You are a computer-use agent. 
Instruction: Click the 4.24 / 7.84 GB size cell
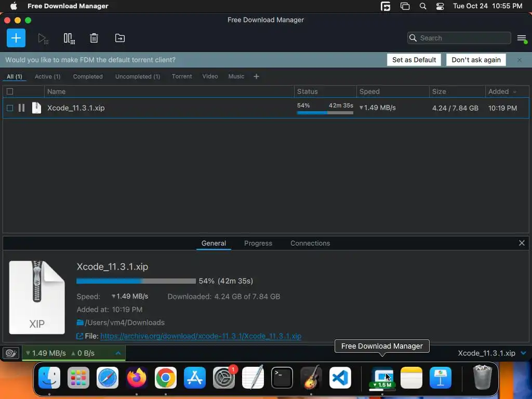click(455, 108)
